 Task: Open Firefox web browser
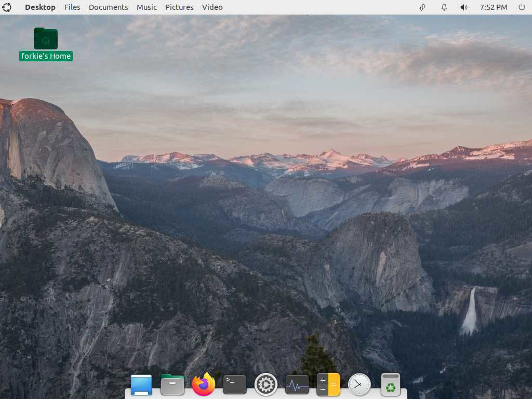204,385
